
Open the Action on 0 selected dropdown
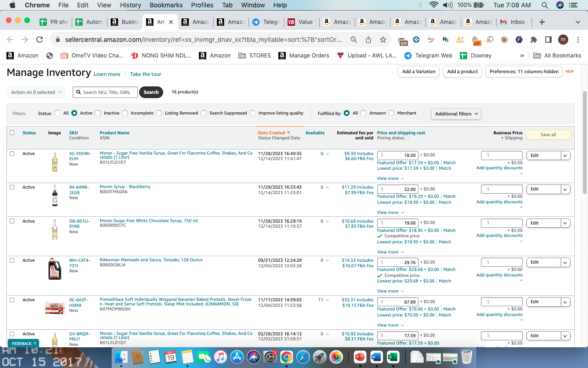36,92
